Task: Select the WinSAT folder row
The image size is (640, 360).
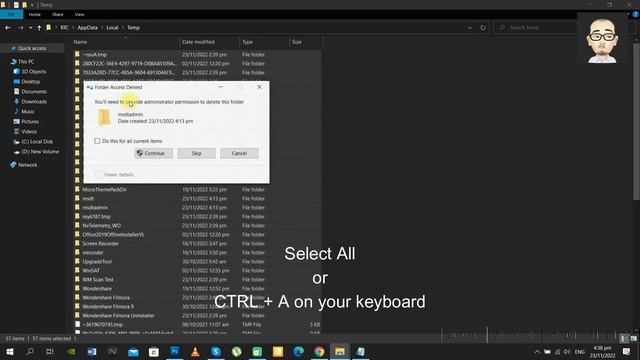Action: pyautogui.click(x=197, y=270)
